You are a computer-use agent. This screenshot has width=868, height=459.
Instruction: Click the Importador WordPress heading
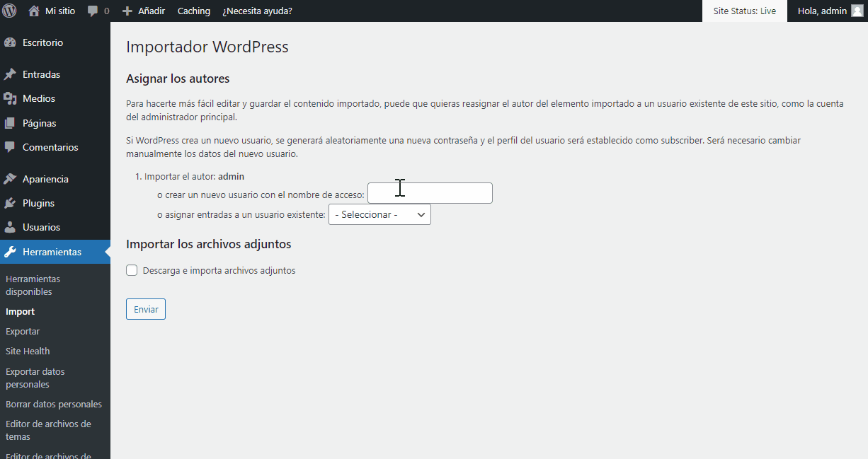tap(207, 47)
